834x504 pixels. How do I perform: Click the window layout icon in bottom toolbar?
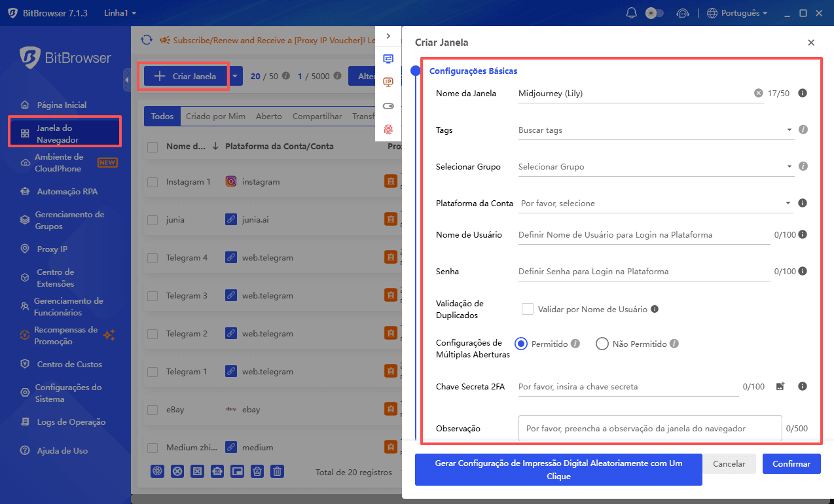pyautogui.click(x=238, y=471)
